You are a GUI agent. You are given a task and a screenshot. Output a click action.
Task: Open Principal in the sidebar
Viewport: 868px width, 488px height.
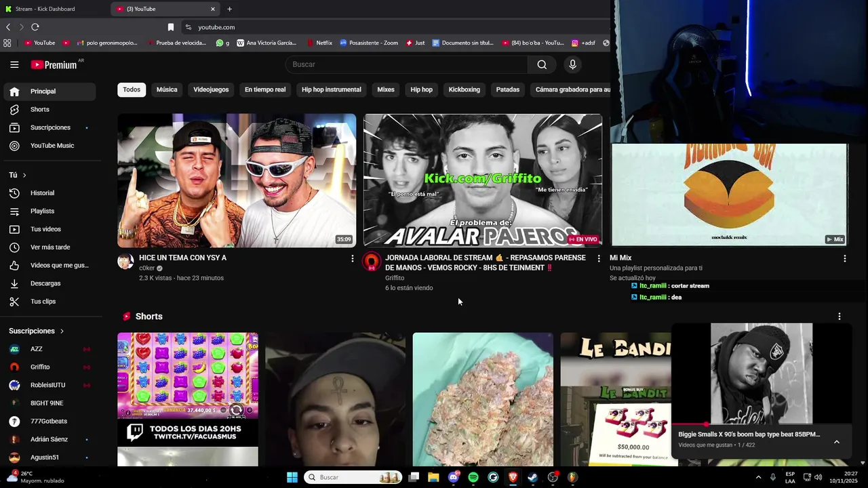[50, 91]
